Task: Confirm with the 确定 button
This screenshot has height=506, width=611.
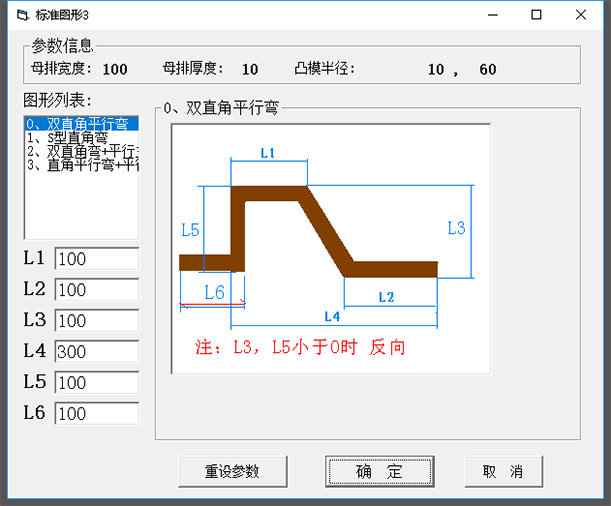Action: pyautogui.click(x=379, y=471)
